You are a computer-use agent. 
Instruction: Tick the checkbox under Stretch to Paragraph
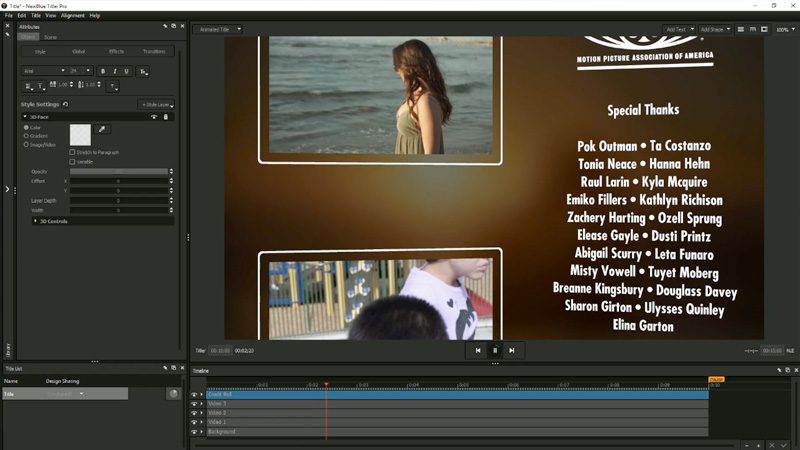point(72,162)
